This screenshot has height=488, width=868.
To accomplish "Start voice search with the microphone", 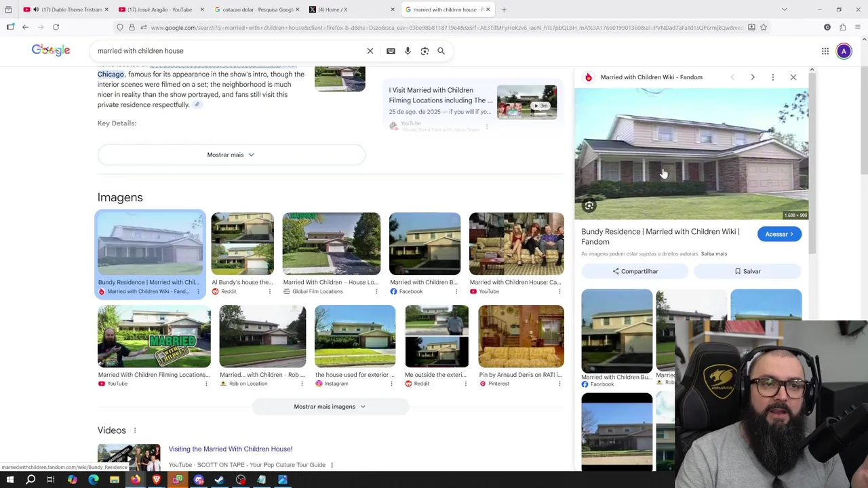I will click(408, 51).
